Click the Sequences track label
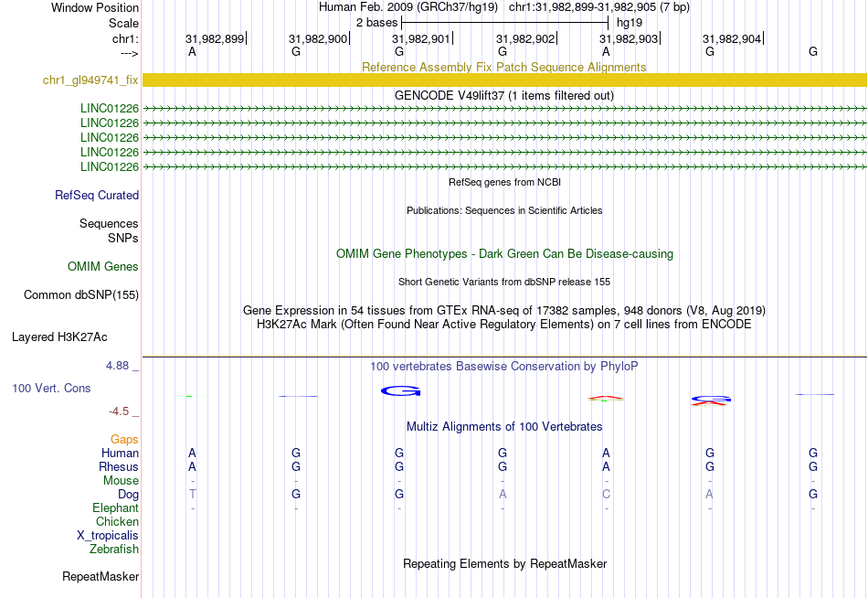 [x=109, y=223]
